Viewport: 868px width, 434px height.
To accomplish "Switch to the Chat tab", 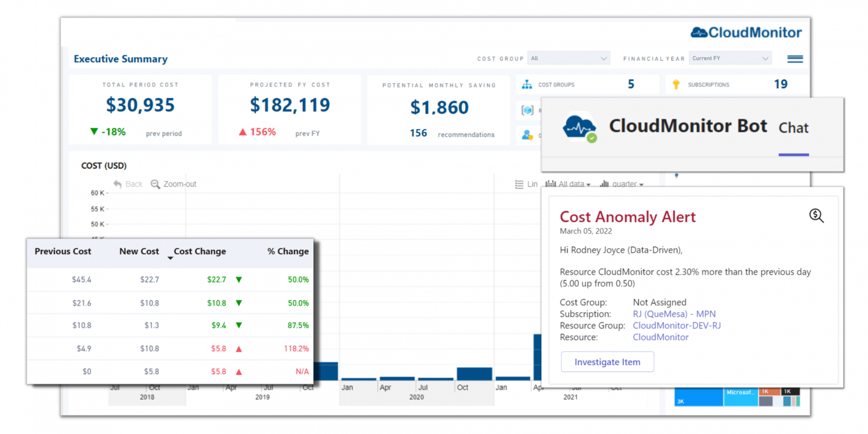I will (x=793, y=128).
